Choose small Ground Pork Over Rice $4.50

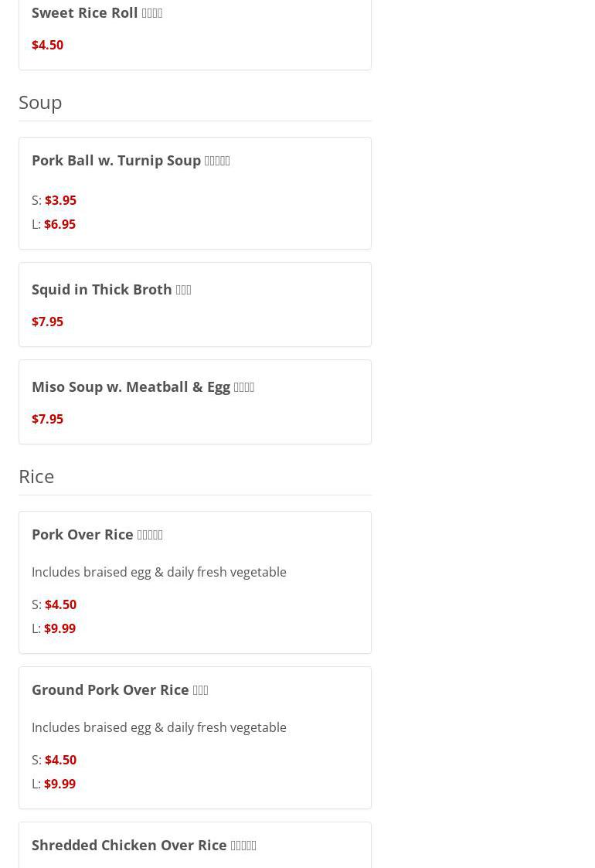tap(60, 760)
